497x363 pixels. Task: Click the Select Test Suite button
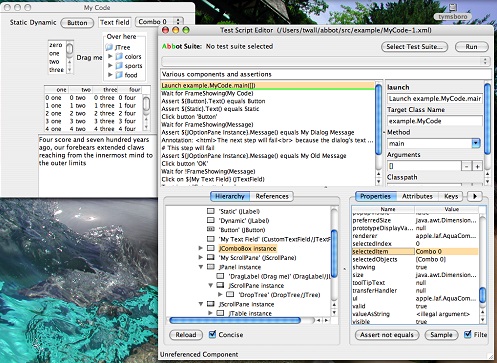pos(414,47)
